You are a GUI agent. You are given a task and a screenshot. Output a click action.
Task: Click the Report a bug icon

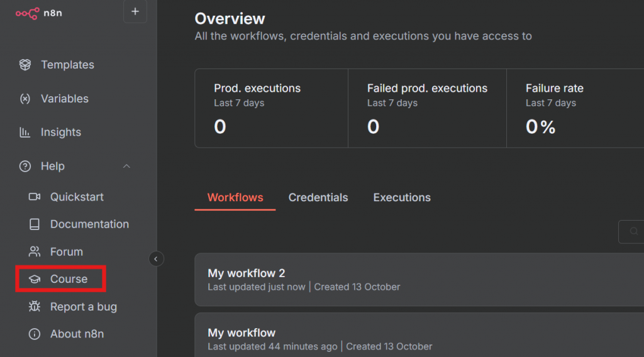click(x=35, y=307)
